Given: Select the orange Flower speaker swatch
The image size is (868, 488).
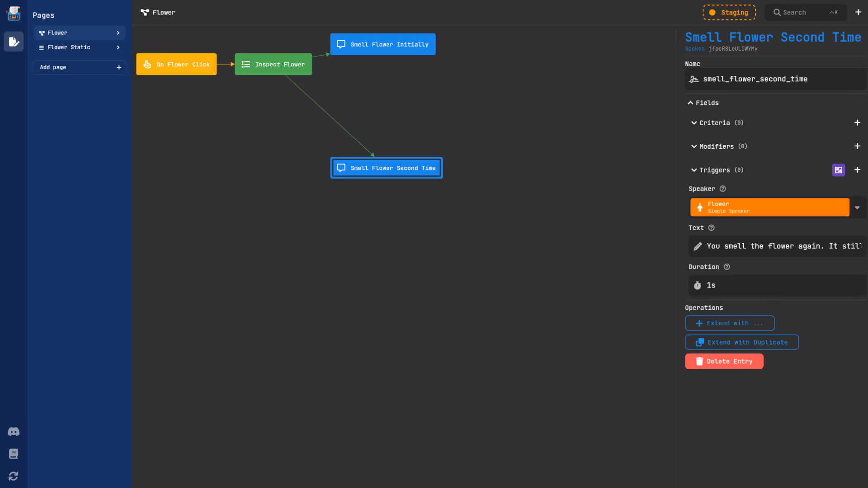Looking at the screenshot, I should [769, 207].
